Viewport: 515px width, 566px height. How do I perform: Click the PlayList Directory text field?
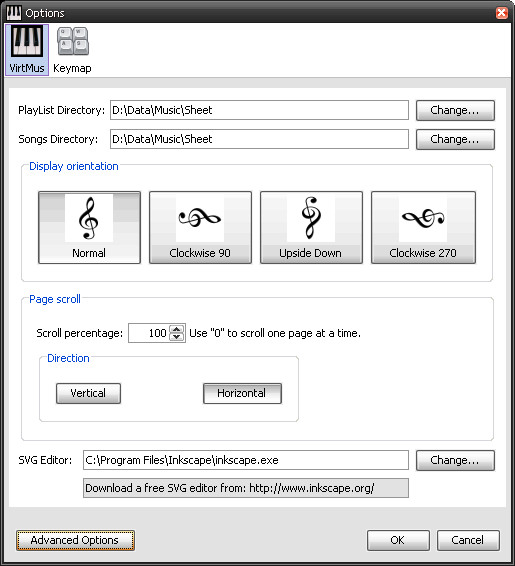[x=259, y=110]
